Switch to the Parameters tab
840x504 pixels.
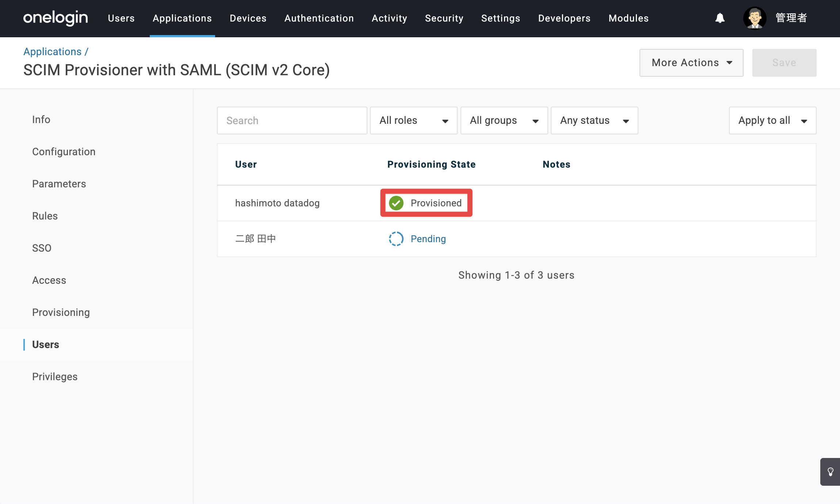59,184
